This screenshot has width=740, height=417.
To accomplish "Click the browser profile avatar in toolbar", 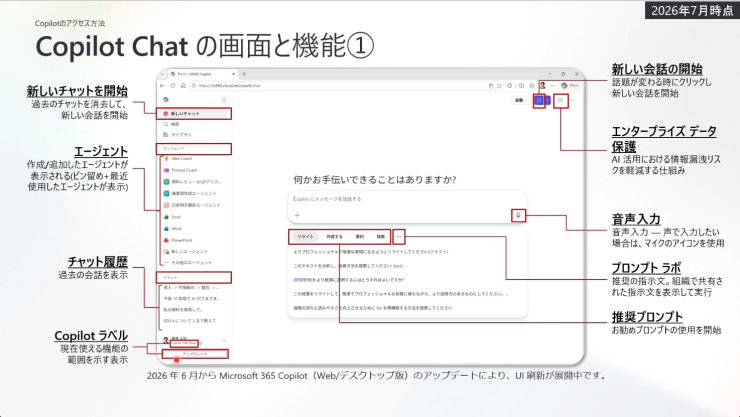I will [x=543, y=85].
